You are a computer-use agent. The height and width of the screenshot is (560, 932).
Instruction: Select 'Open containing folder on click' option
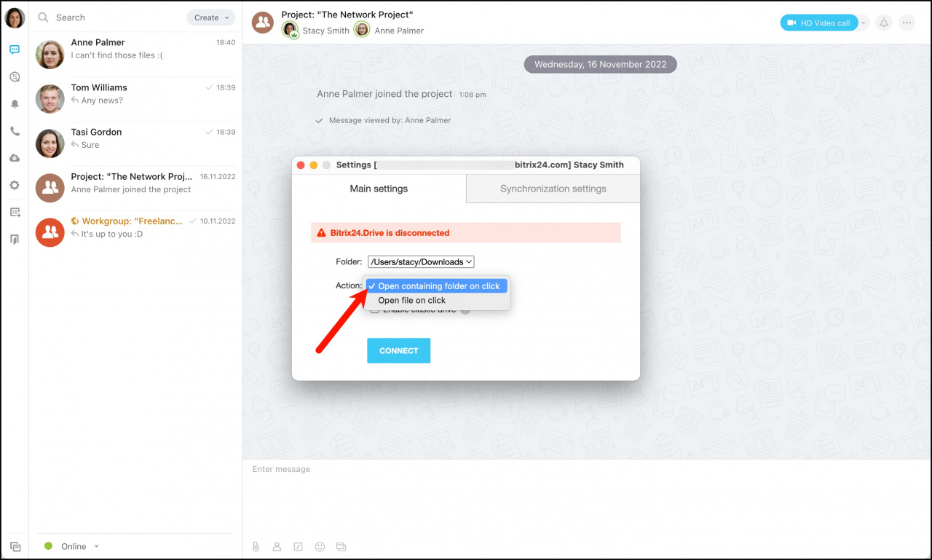(x=437, y=286)
